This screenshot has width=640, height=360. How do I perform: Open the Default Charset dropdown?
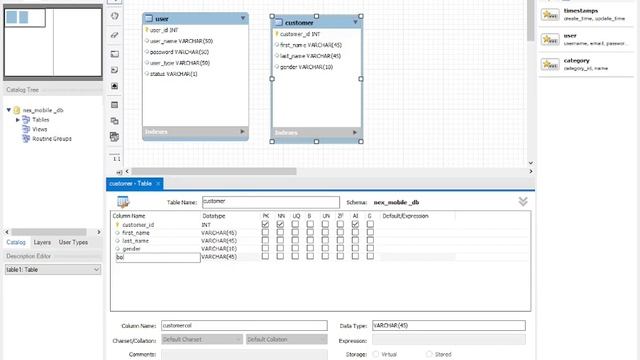coord(202,339)
